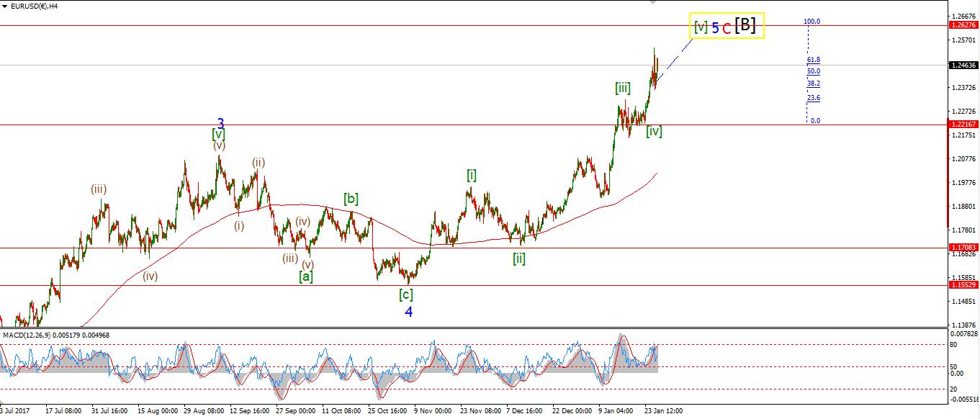This screenshot has width=980, height=419.
Task: Select the green [c] wave label
Action: pos(406,294)
